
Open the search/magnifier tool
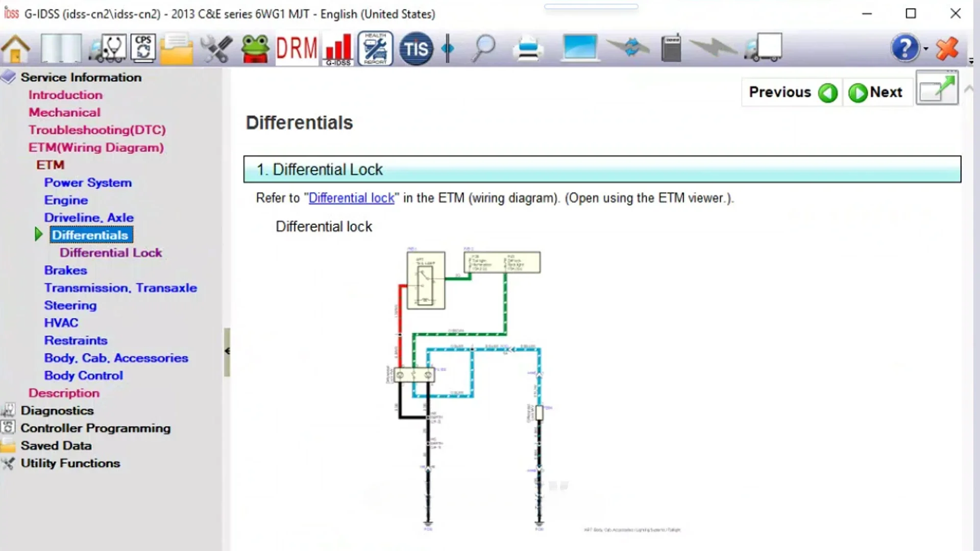pos(483,48)
